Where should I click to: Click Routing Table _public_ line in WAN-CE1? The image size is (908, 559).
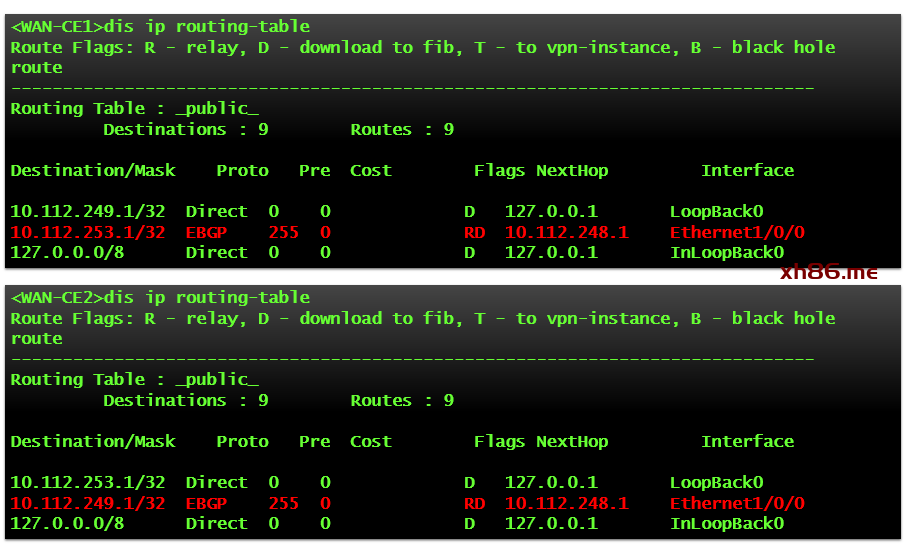(134, 109)
